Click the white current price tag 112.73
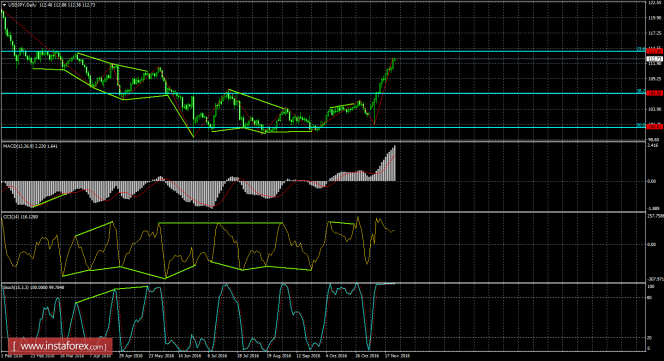This screenshot has height=361, width=664. 655,58
